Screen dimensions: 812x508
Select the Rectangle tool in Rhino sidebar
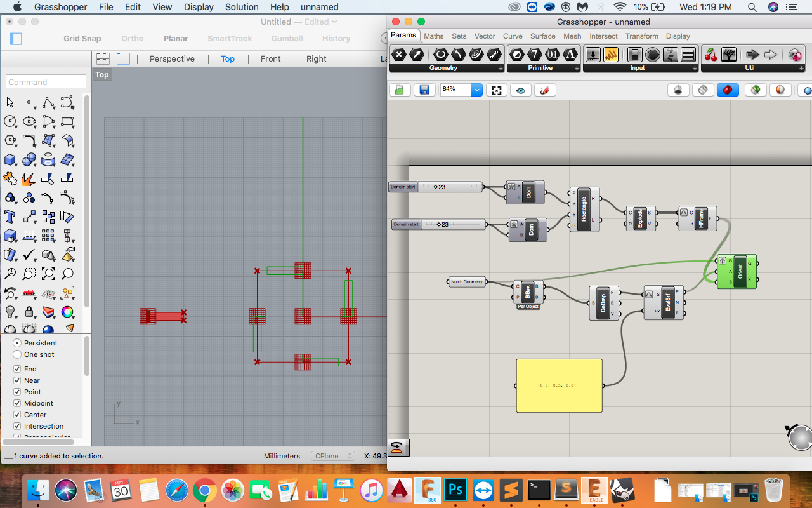(67, 121)
